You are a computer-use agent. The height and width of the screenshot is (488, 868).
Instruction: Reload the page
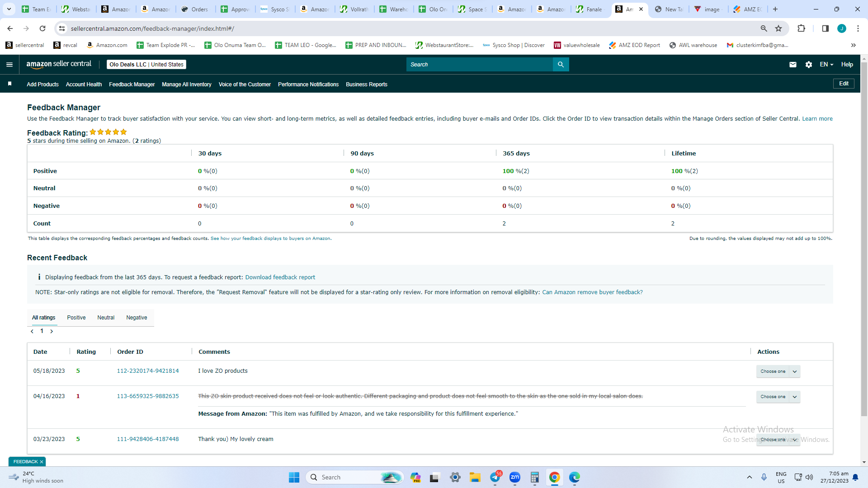pyautogui.click(x=42, y=28)
